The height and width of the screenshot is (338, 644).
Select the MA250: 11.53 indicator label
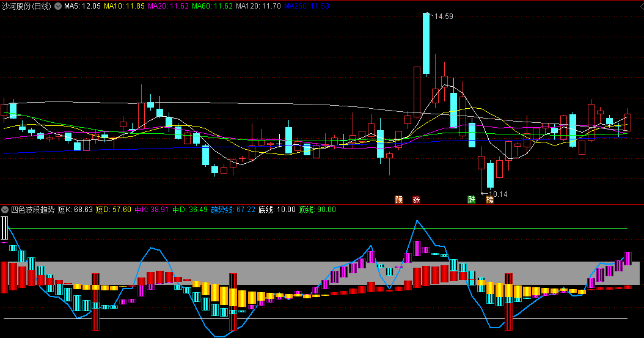click(x=307, y=6)
